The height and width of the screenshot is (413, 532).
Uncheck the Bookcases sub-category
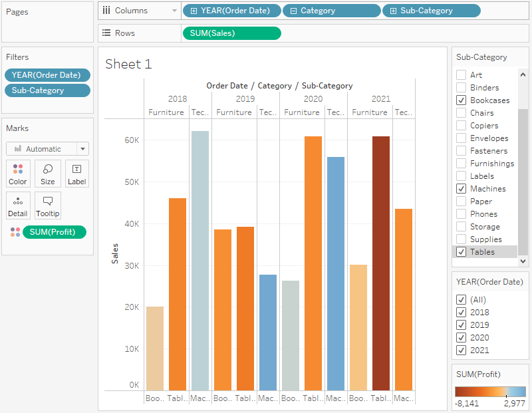click(x=461, y=100)
